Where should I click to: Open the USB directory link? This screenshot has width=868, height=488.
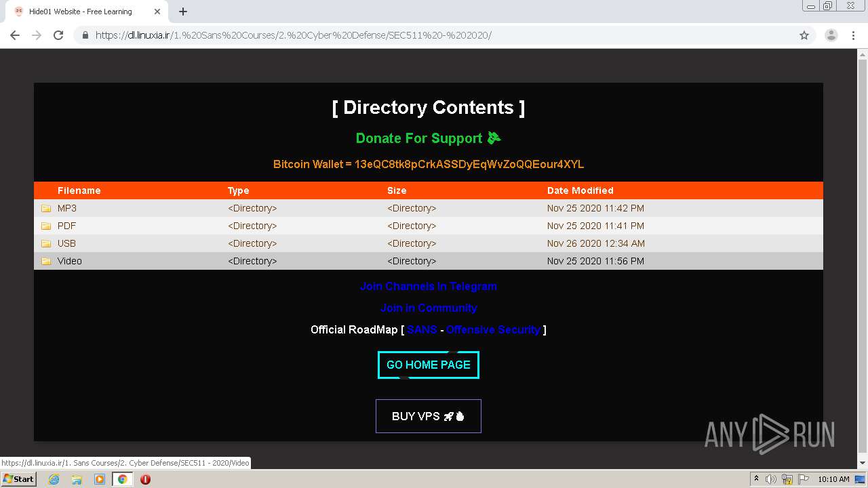click(66, 243)
